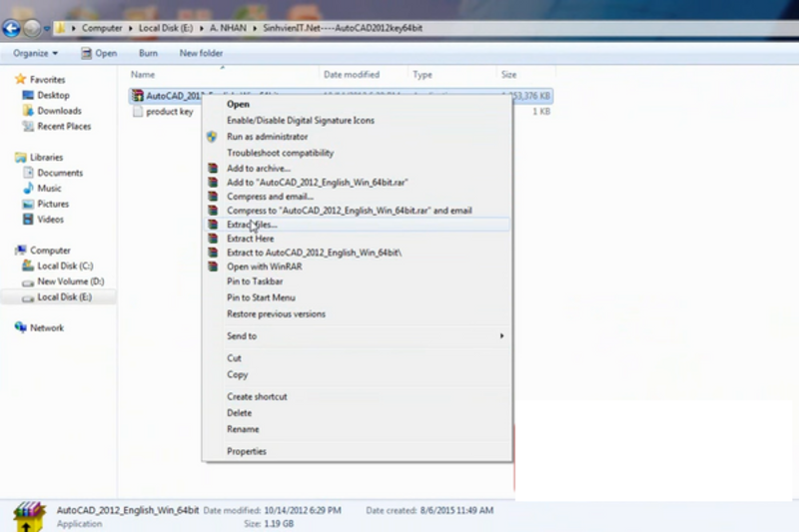Click the product key file icon
This screenshot has width=799, height=532.
point(138,112)
